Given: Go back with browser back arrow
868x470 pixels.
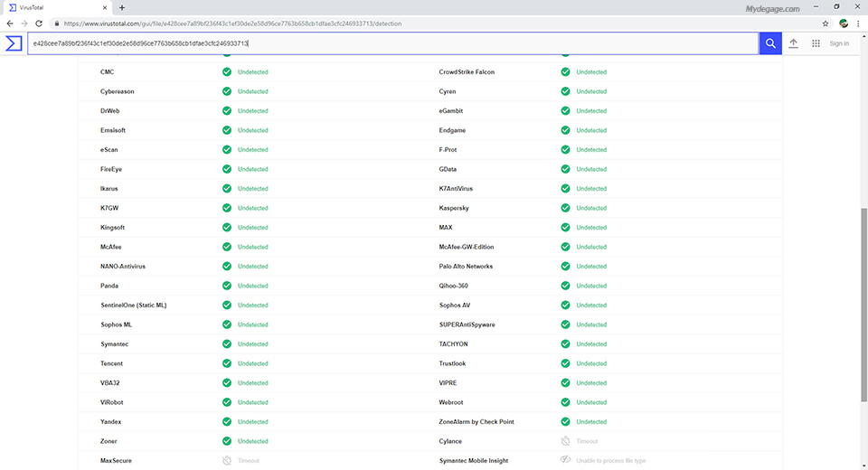Looking at the screenshot, I should click(9, 23).
